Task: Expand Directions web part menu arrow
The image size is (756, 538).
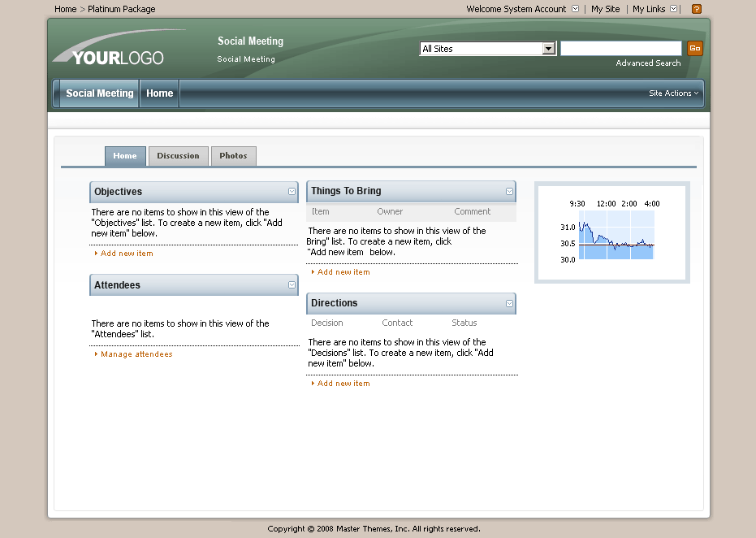Action: pyautogui.click(x=509, y=303)
